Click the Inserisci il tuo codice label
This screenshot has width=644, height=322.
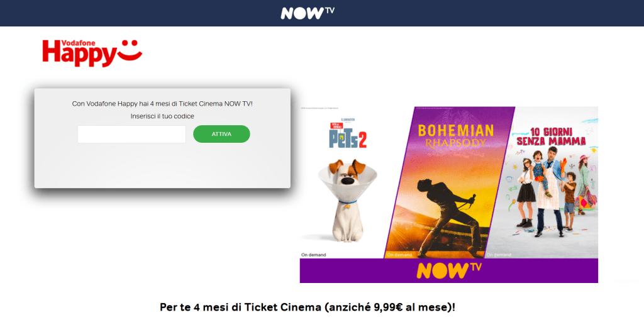pyautogui.click(x=162, y=116)
